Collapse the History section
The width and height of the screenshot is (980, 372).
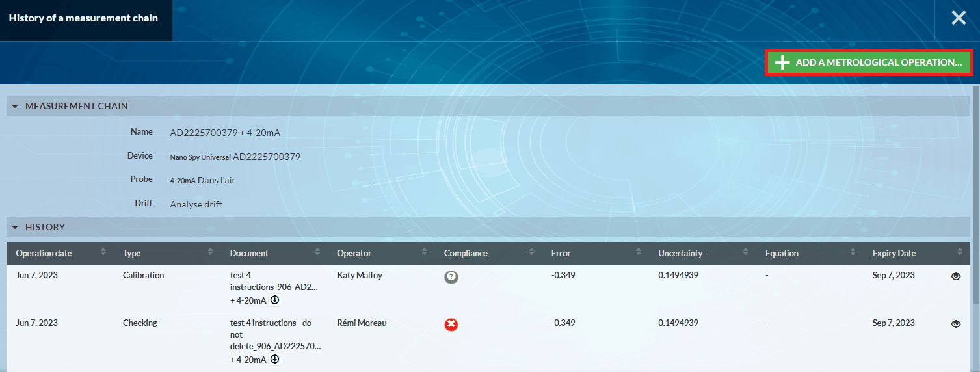(x=15, y=227)
